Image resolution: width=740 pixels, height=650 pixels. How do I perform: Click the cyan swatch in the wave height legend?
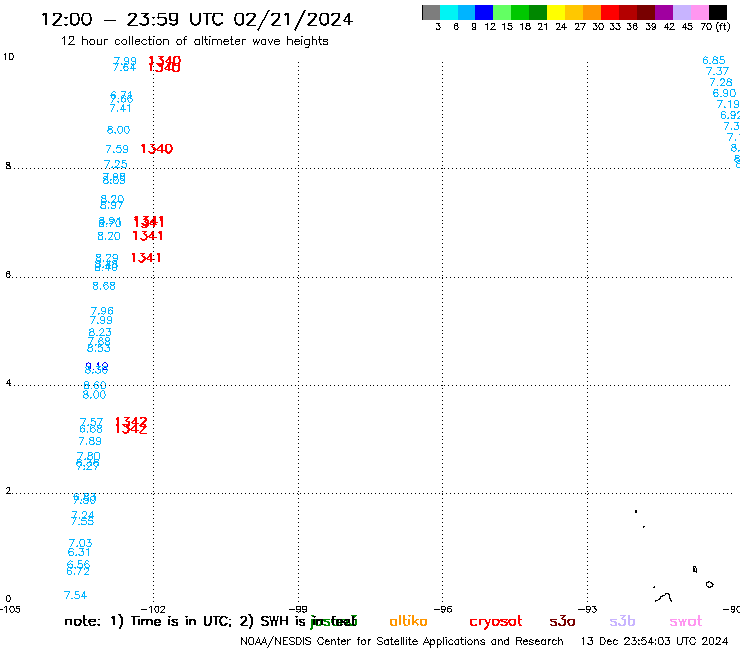click(449, 12)
